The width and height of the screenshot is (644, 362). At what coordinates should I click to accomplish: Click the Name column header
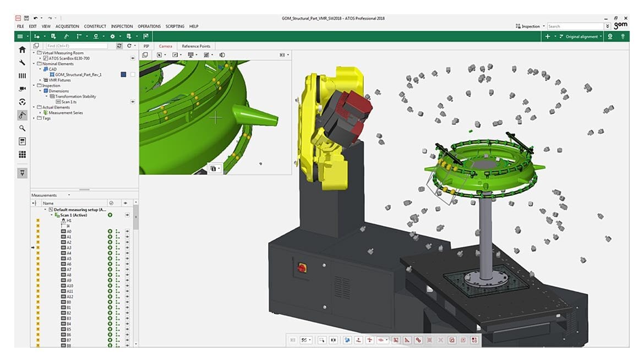[74, 203]
